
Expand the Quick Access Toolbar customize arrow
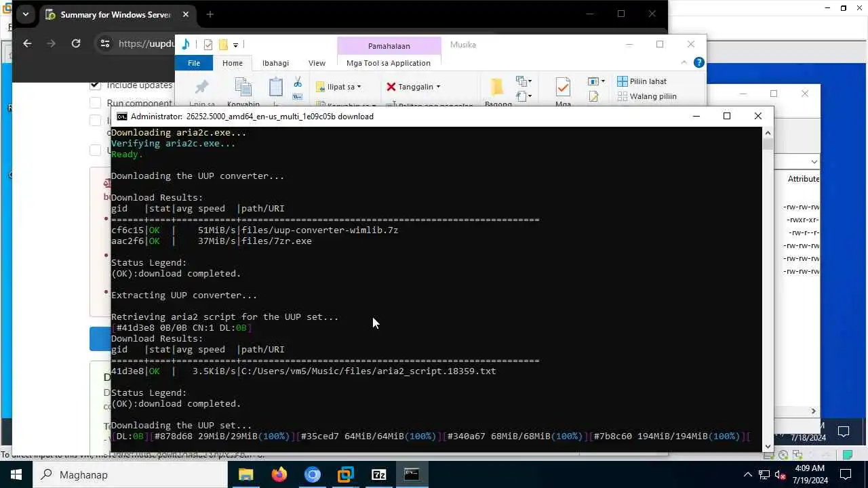[235, 45]
